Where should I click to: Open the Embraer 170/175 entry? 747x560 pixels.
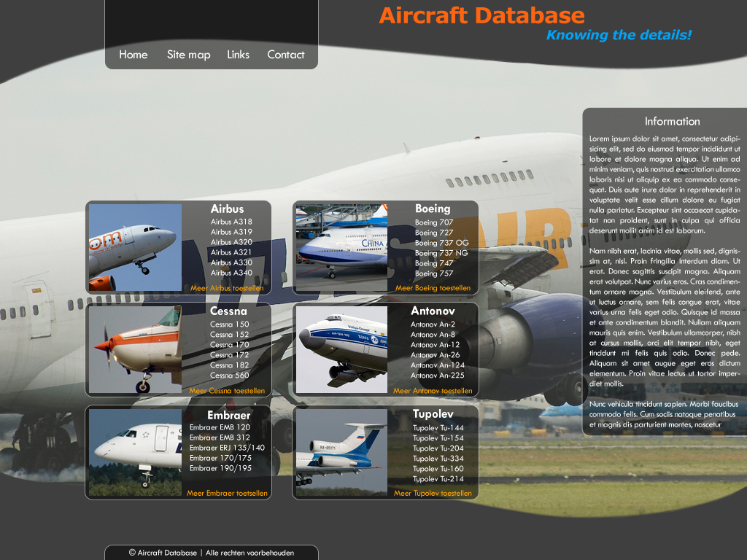[220, 458]
